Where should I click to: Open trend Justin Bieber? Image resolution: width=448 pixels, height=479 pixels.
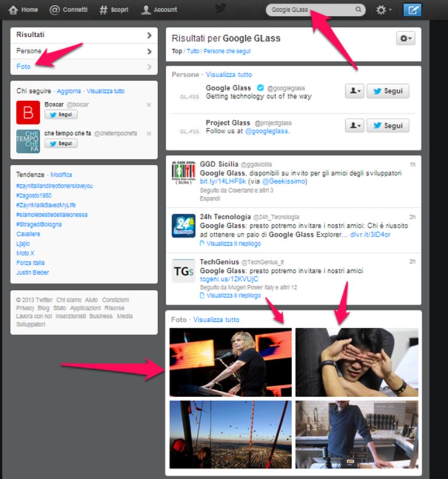tap(33, 272)
